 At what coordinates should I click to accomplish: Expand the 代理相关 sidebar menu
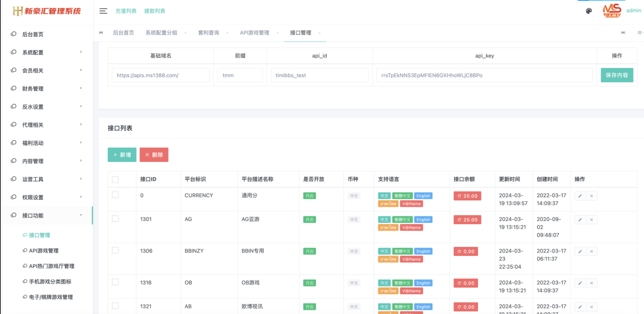[x=46, y=125]
